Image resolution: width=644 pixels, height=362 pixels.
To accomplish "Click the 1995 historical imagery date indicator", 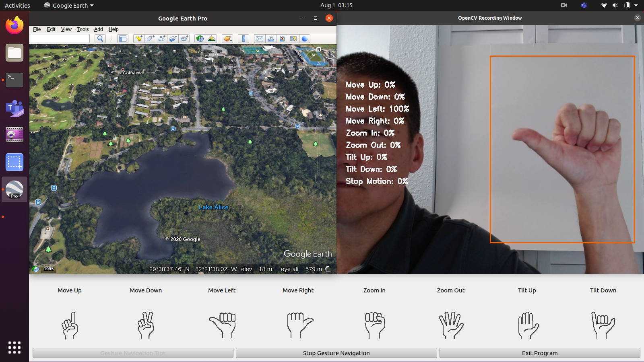I will click(49, 269).
